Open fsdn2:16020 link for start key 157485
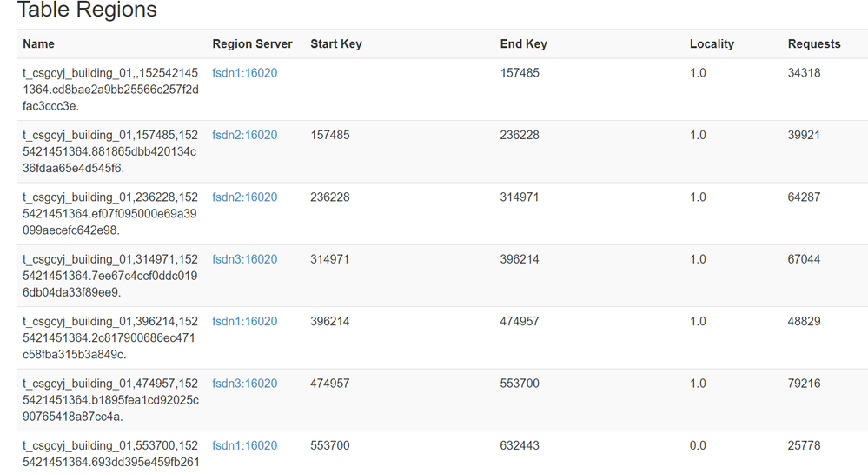Image resolution: width=868 pixels, height=474 pixels. [245, 135]
